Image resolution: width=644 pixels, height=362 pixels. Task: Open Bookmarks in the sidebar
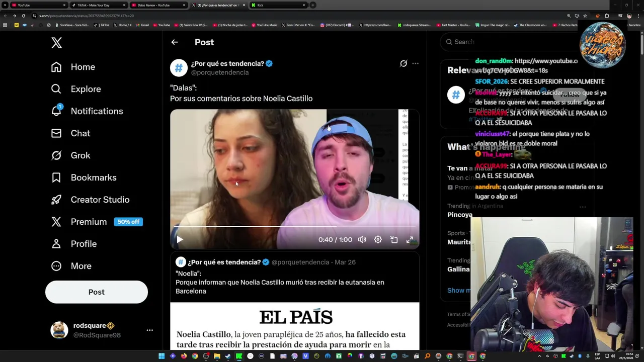pyautogui.click(x=84, y=177)
